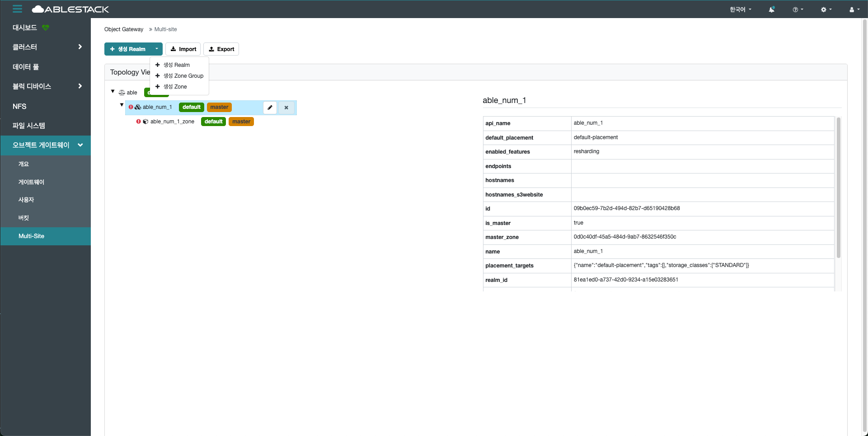
Task: Click the dashboard health heart icon
Action: click(x=46, y=28)
